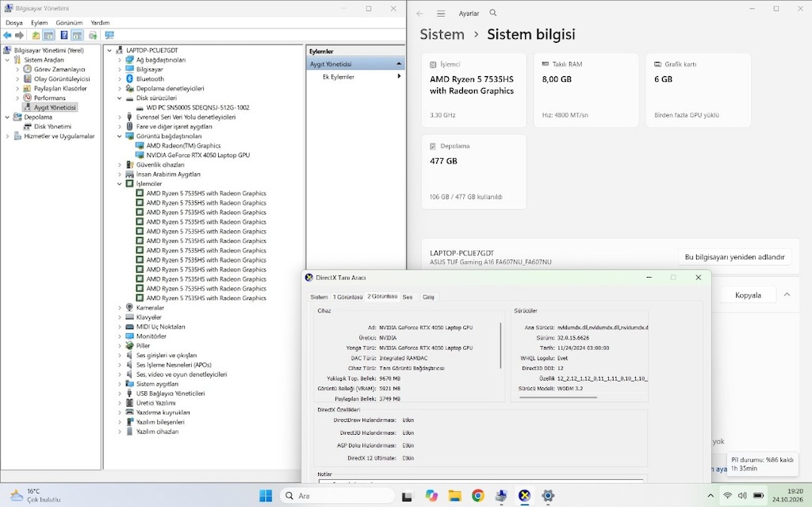Click the up one level folder icon
The width and height of the screenshot is (812, 507).
35,35
